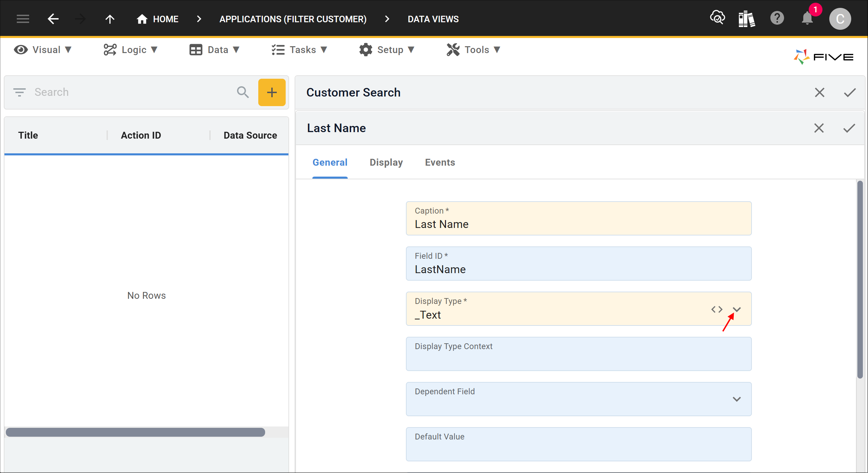
Task: Click the Visual menu dropdown
Action: click(43, 50)
